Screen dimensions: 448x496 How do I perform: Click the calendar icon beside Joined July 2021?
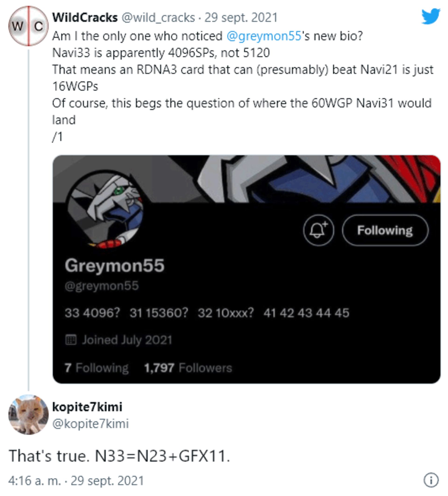(x=71, y=340)
